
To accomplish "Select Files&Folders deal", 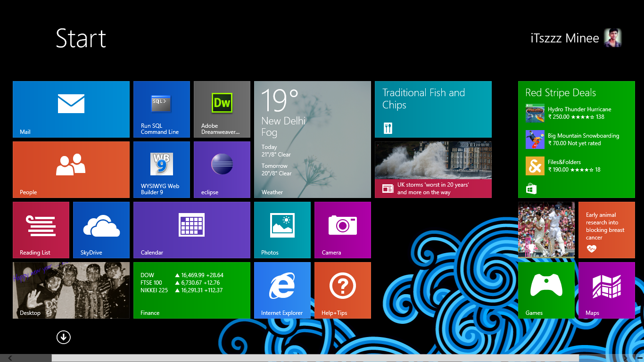I will pos(563,166).
